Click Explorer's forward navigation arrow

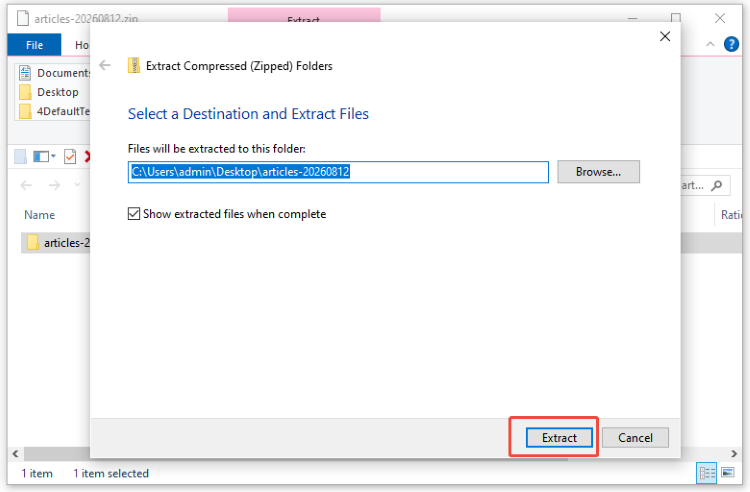(x=55, y=185)
